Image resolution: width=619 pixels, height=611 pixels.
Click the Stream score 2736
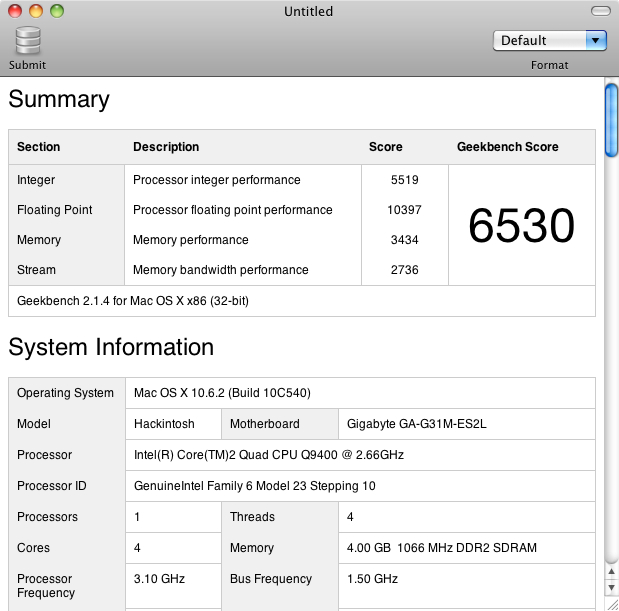click(x=405, y=270)
